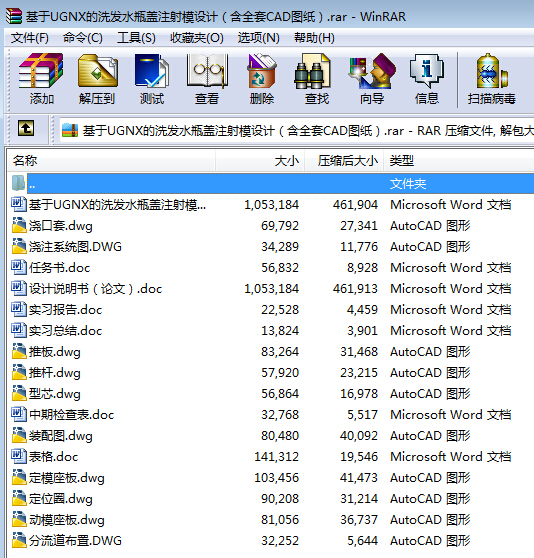Open the 查看 (View) toolbar icon
Screen dimensions: 534x558
click(207, 70)
